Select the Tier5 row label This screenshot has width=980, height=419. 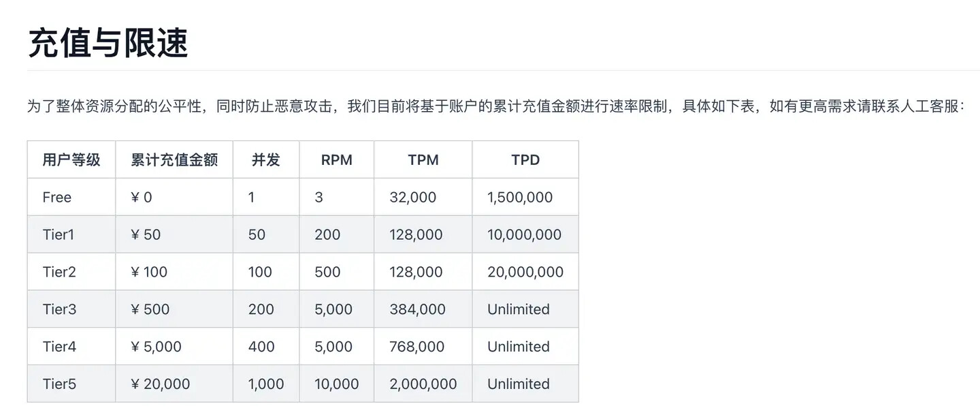(x=59, y=384)
